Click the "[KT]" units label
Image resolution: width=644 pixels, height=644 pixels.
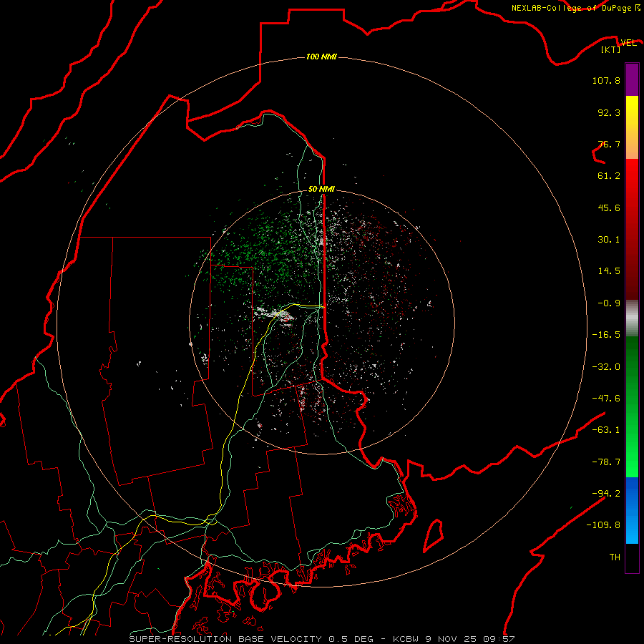[x=611, y=49]
